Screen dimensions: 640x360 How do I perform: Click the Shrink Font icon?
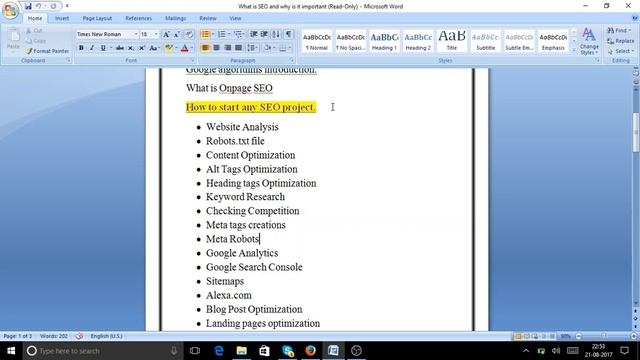click(x=177, y=35)
